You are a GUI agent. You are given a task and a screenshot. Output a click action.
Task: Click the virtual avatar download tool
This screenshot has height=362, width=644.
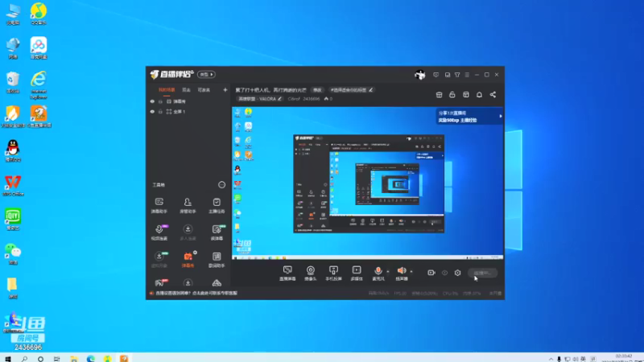[159, 259]
